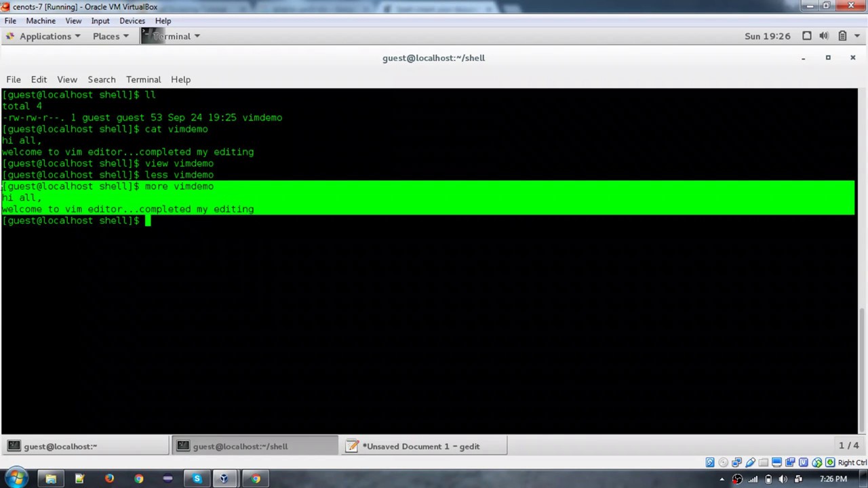Select the VirtualBox taskbar icon

tap(224, 479)
